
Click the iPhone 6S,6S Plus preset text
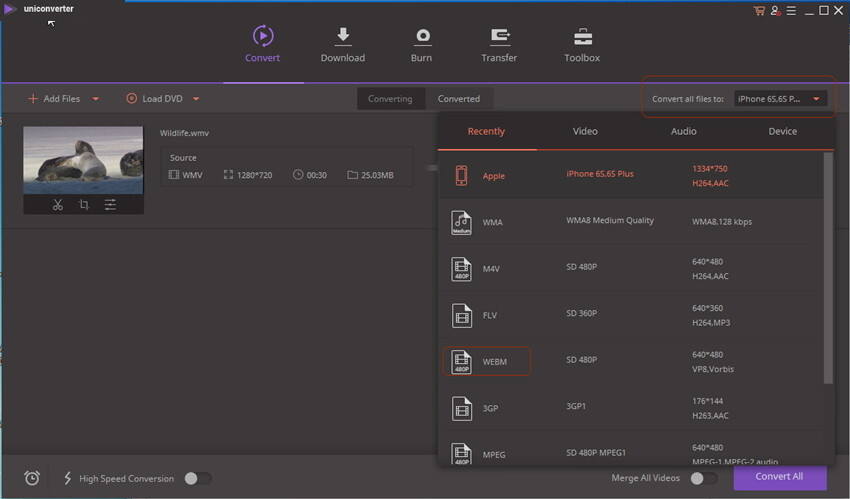tap(600, 174)
